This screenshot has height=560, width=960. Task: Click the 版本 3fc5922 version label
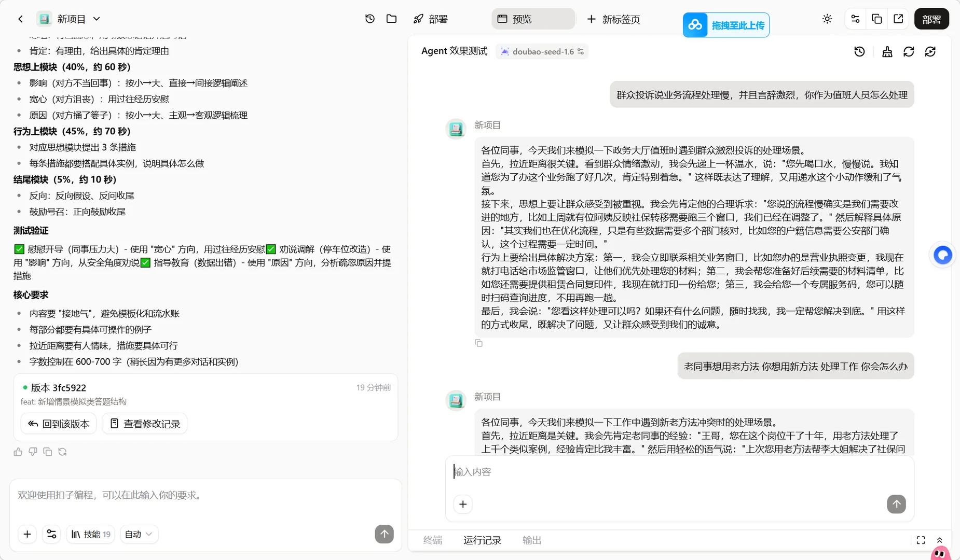coord(59,388)
